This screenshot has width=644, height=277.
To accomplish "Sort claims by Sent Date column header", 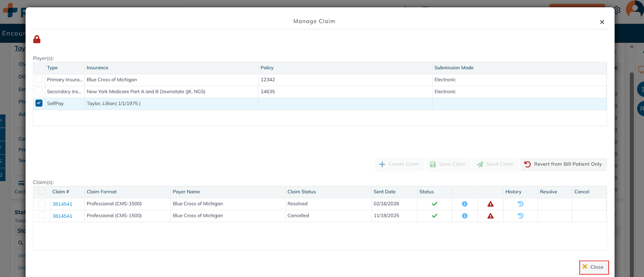I will pos(384,192).
